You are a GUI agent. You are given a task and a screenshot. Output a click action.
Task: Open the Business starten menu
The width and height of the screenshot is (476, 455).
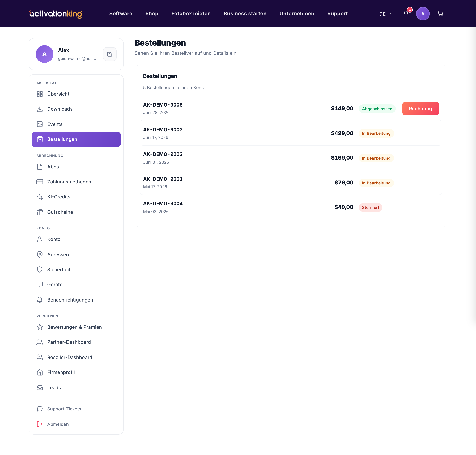click(245, 14)
